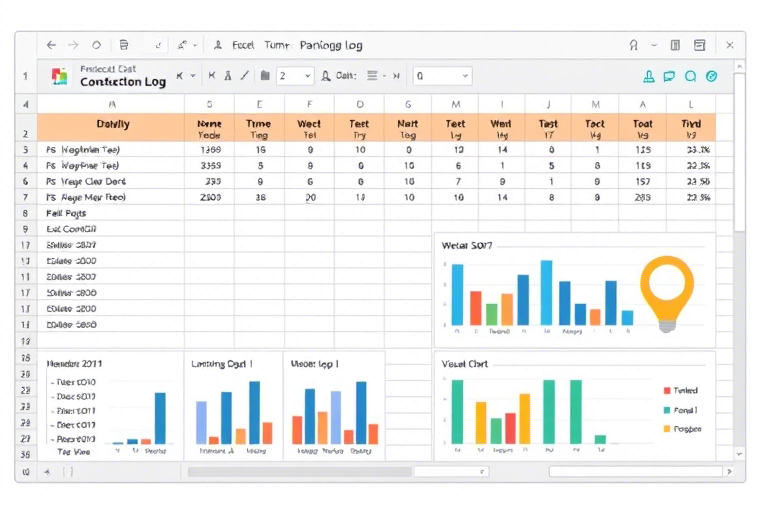768x512 pixels.
Task: Open the dropdown box showing 0
Action: [442, 76]
